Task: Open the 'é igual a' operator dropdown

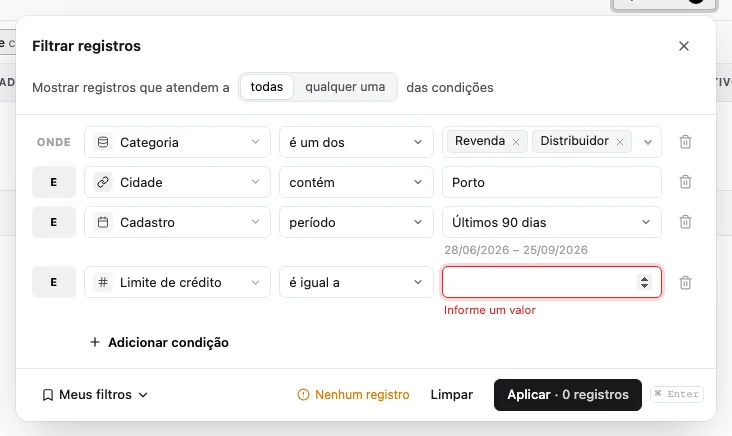Action: pos(356,282)
